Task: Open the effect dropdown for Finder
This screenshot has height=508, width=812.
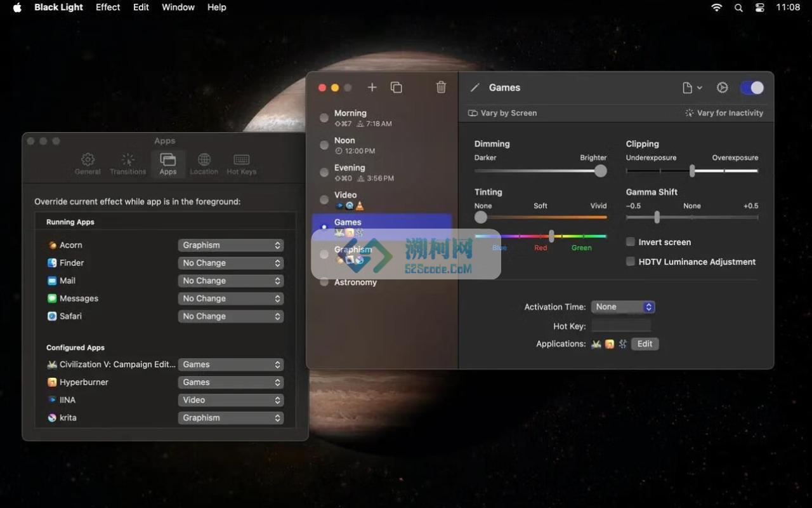Action: click(x=231, y=263)
